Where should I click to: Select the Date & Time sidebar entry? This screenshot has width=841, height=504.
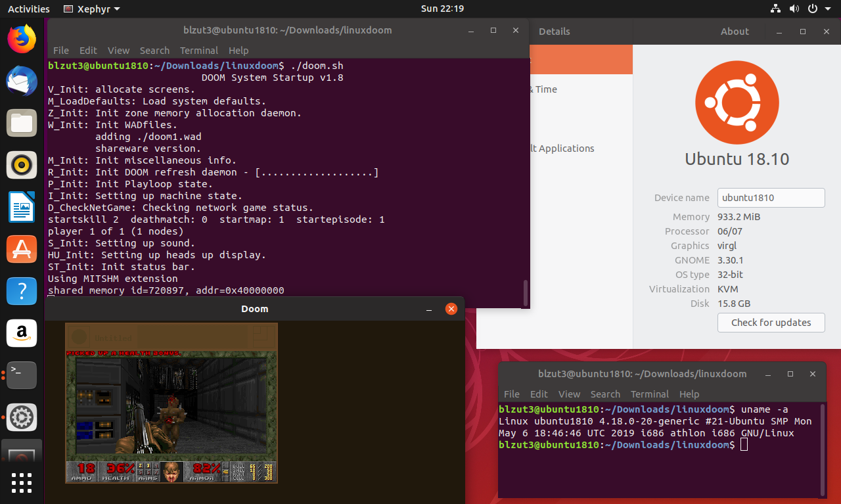(x=544, y=89)
